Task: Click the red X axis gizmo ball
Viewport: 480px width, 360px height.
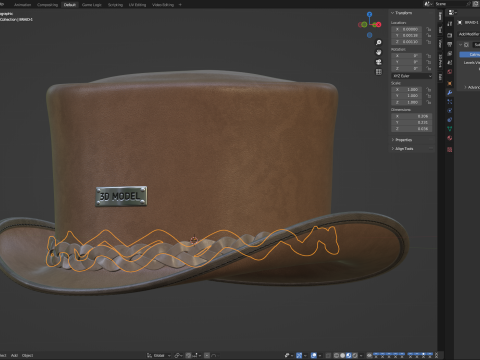Action: [x=379, y=24]
